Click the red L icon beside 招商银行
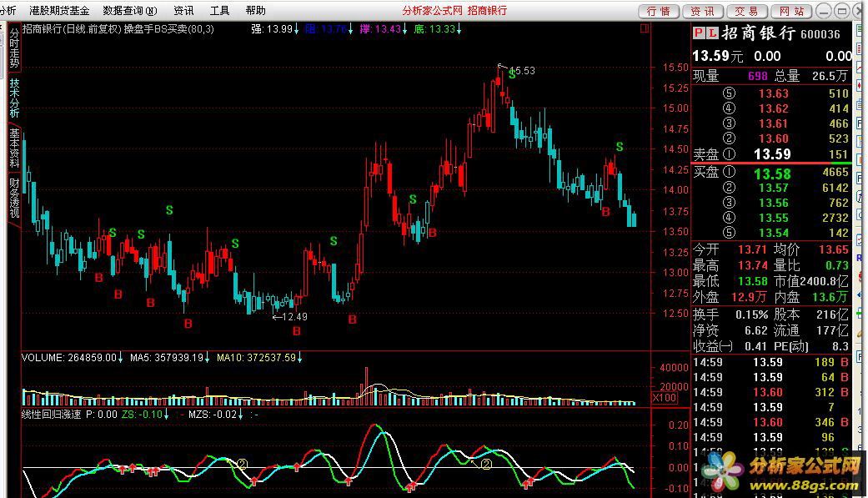Viewport: 868px width, 498px height. [x=712, y=34]
